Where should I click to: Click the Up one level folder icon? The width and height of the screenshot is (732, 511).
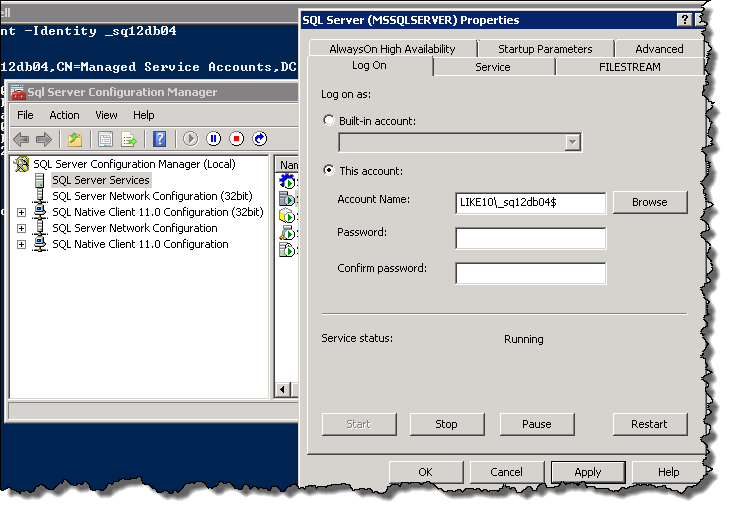pyautogui.click(x=74, y=139)
